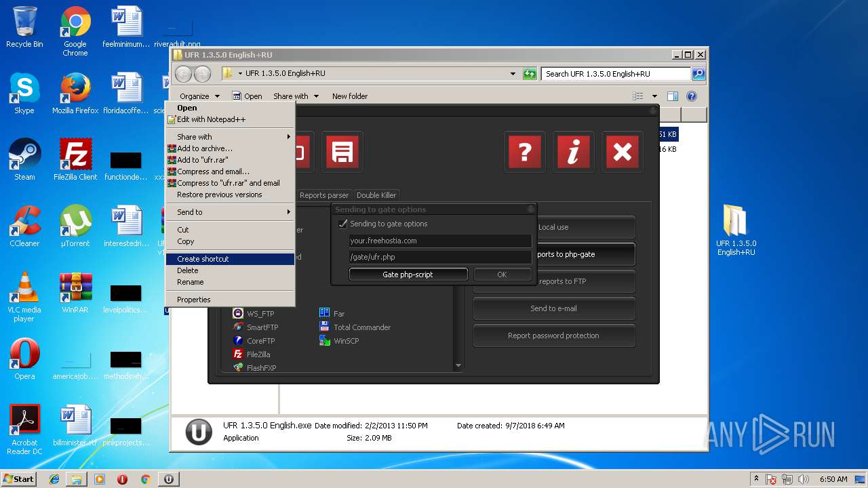Open FileZilla Client desktop shortcut
Viewport: 868px width, 488px height.
coord(75,160)
